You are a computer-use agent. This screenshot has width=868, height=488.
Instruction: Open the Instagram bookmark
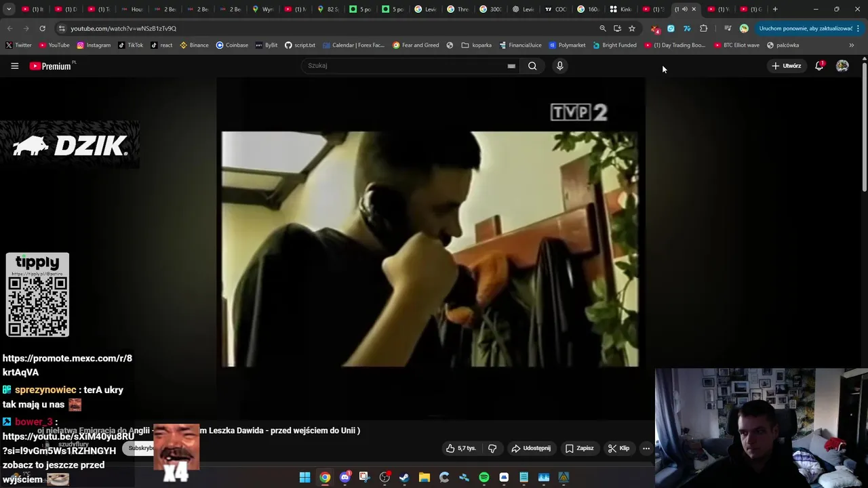(94, 45)
